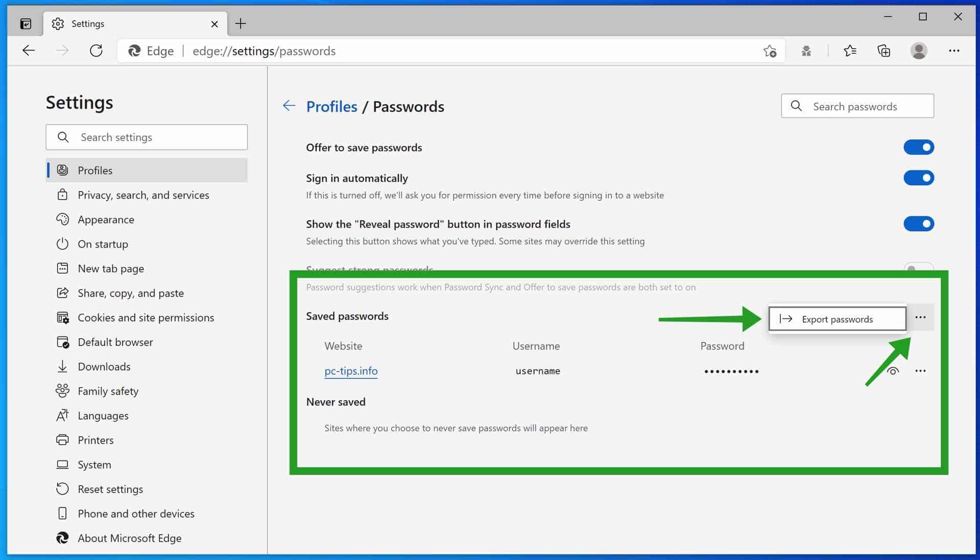The image size is (980, 560).
Task: Open the Edge Settings and more menu
Action: pyautogui.click(x=954, y=51)
